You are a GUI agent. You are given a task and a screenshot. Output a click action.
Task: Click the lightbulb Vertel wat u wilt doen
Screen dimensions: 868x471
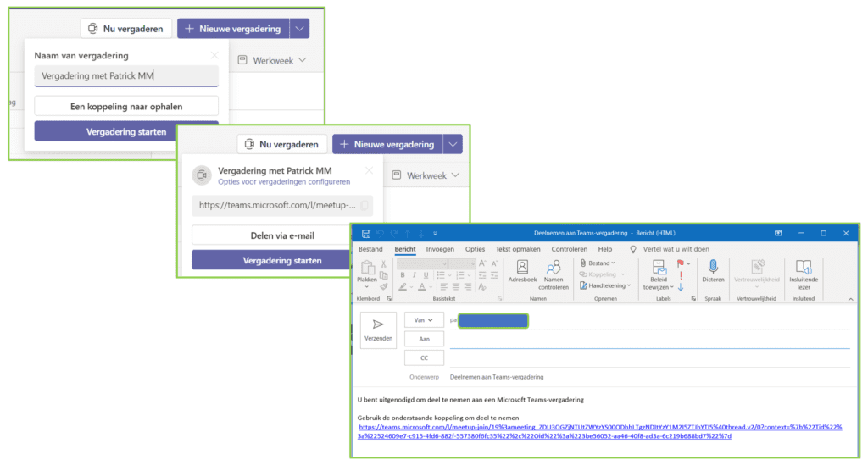point(633,250)
